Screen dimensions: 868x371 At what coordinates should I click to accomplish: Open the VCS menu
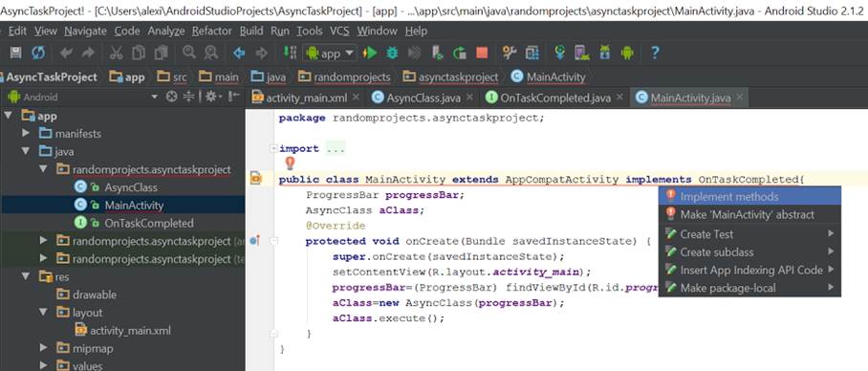[x=339, y=31]
